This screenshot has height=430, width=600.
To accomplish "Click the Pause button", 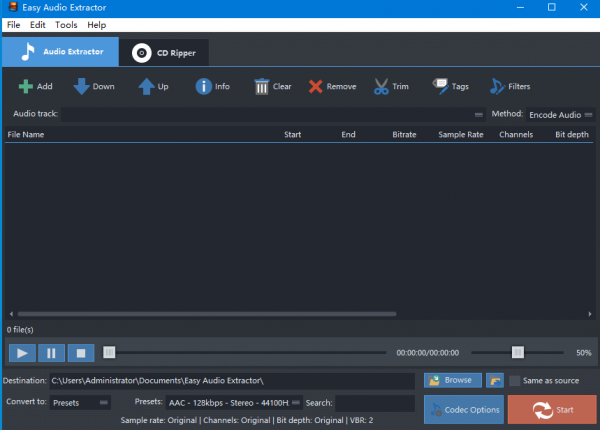I will (51, 353).
